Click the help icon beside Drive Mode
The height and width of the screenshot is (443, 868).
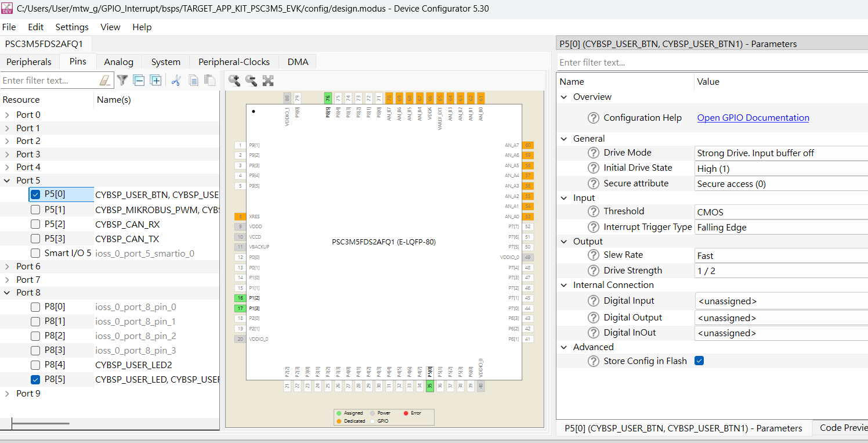coord(593,153)
